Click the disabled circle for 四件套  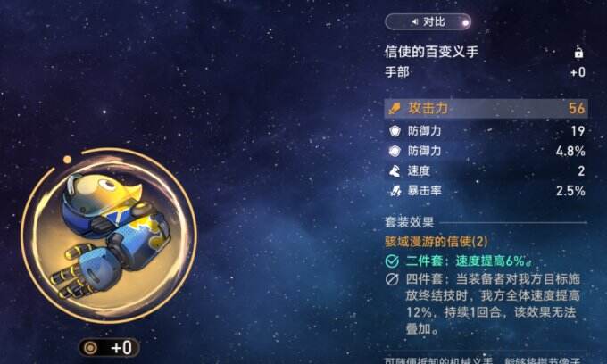tap(392, 279)
